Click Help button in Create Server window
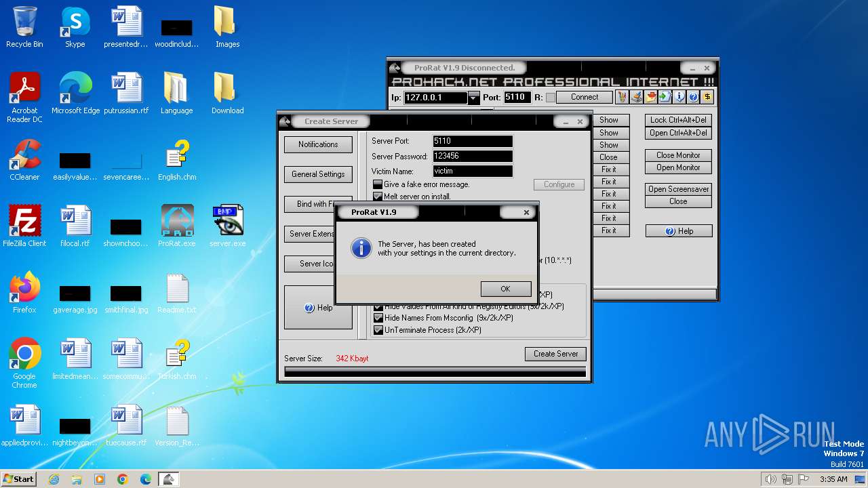Screen dimensions: 868x488 click(318, 308)
